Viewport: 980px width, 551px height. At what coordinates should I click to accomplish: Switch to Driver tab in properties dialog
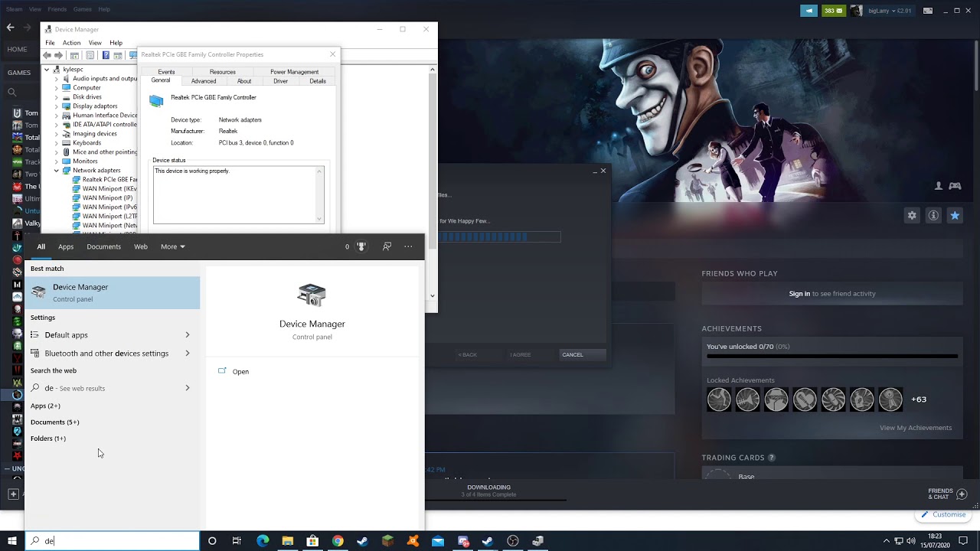(x=281, y=81)
